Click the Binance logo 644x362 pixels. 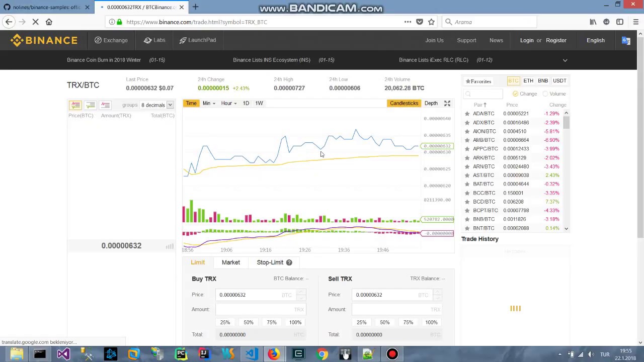[44, 40]
